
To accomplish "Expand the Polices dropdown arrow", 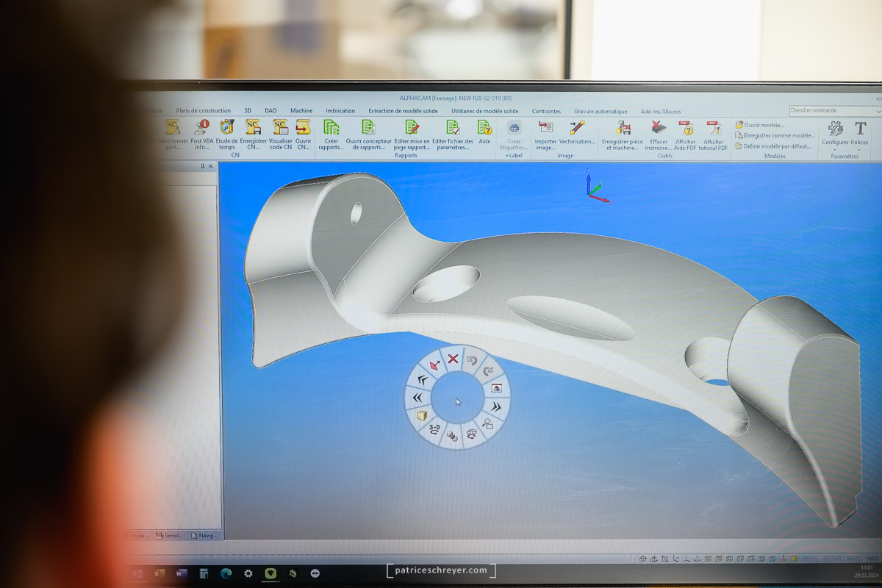I will (859, 149).
